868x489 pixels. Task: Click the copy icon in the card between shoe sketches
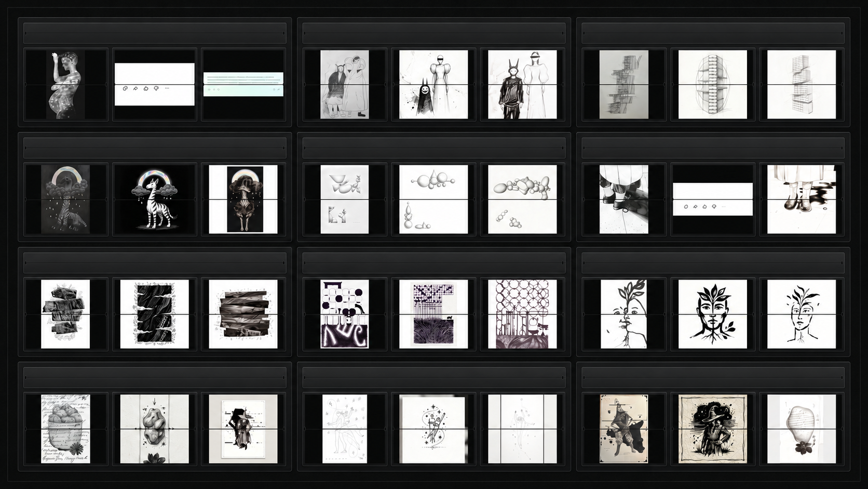(686, 206)
